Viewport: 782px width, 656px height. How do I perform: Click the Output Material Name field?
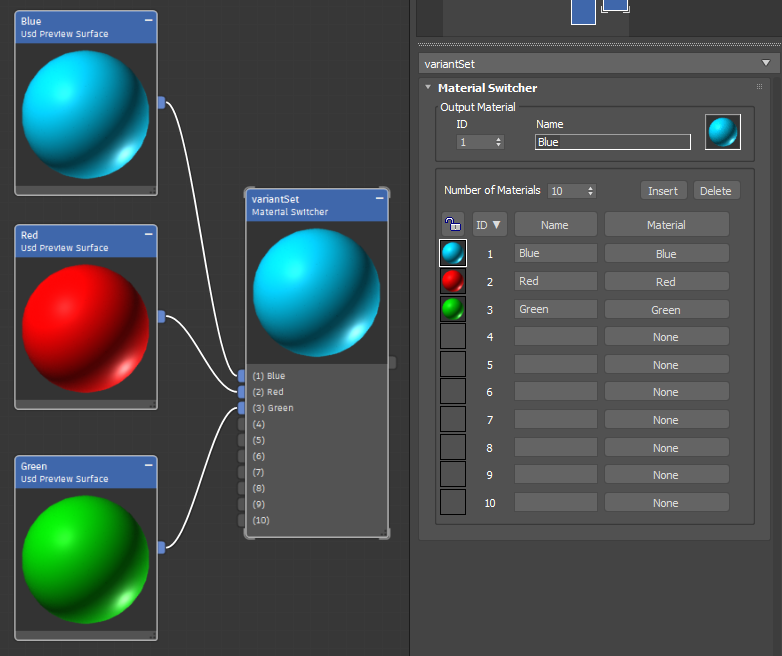point(613,142)
